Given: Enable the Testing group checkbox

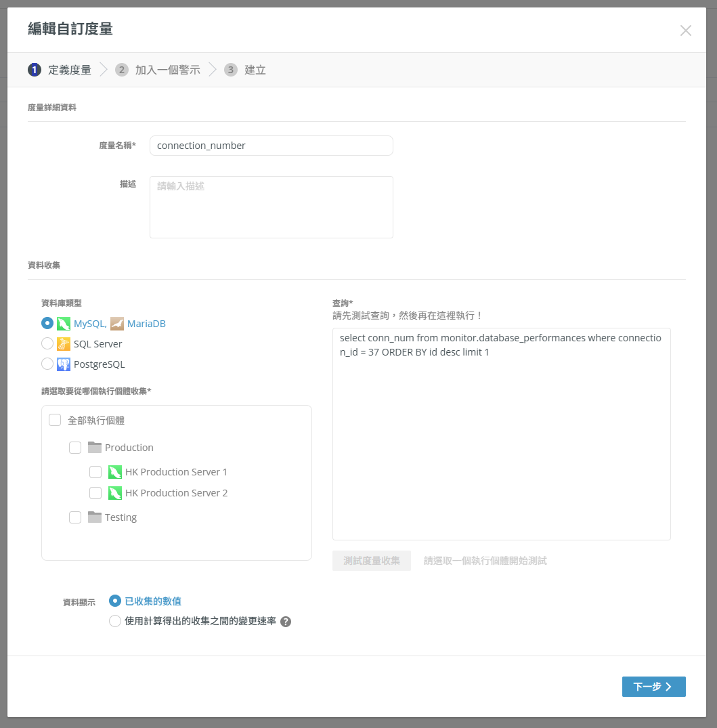Looking at the screenshot, I should pyautogui.click(x=75, y=517).
